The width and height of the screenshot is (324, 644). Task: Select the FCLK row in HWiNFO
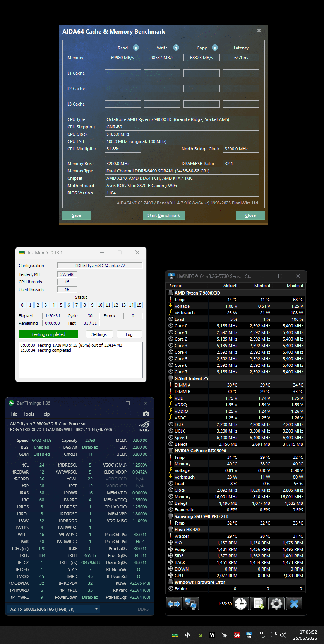[236, 424]
